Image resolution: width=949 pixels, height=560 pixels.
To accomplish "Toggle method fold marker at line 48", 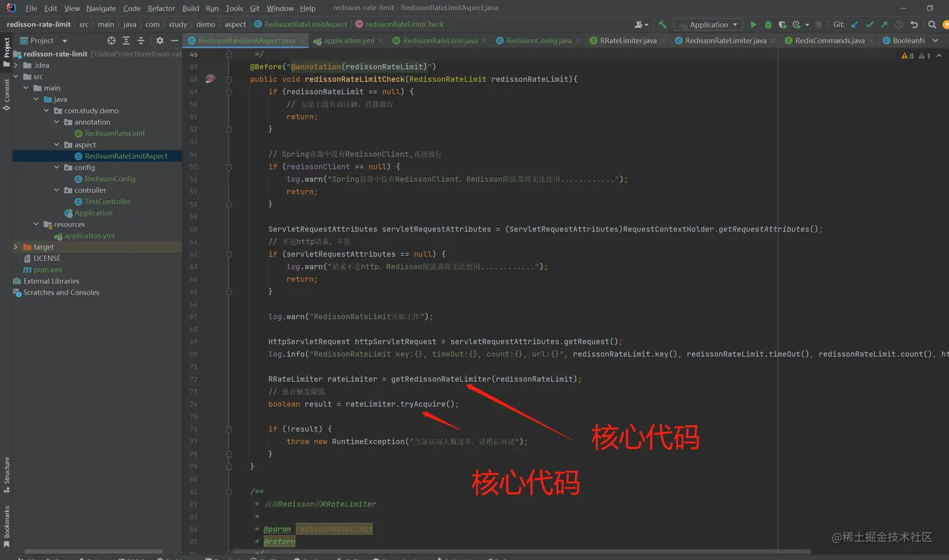I will pos(228,79).
